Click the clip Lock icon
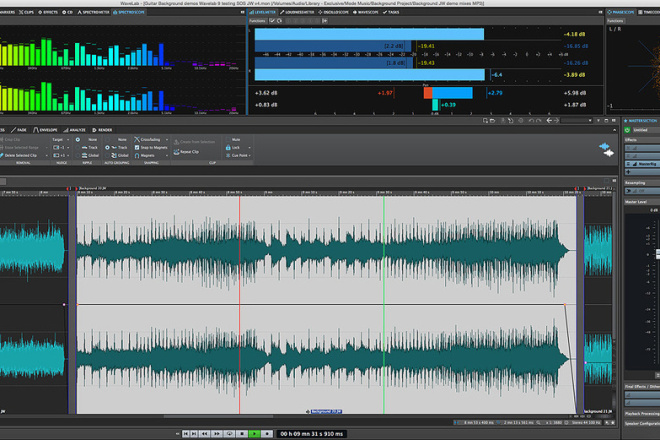The width and height of the screenshot is (660, 440). click(228, 147)
